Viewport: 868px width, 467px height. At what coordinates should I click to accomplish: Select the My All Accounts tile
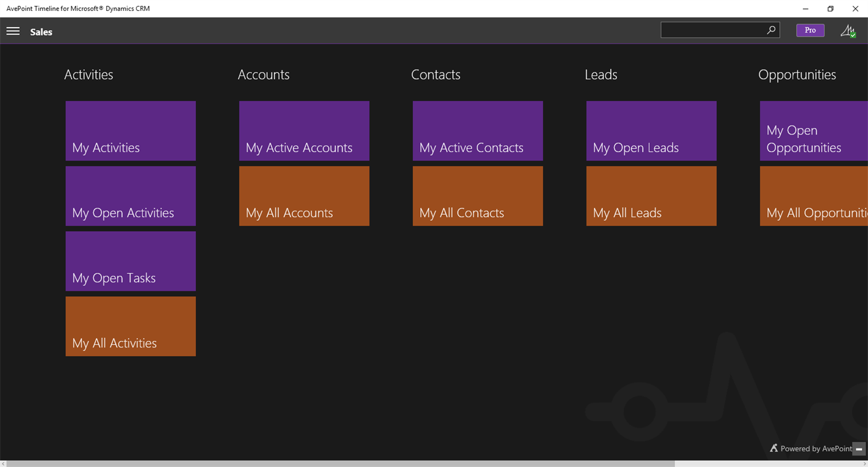coord(304,195)
